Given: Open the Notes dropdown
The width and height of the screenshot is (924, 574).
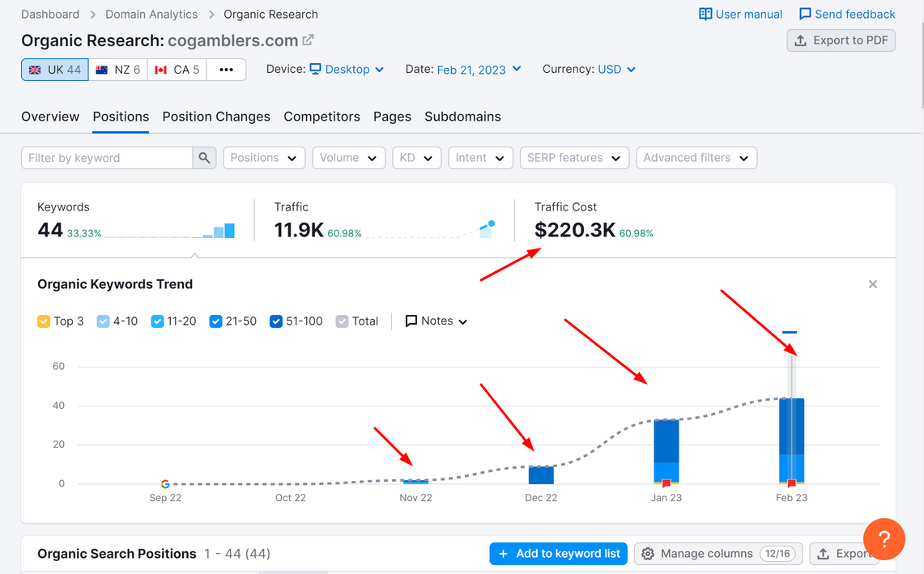Looking at the screenshot, I should 436,321.
